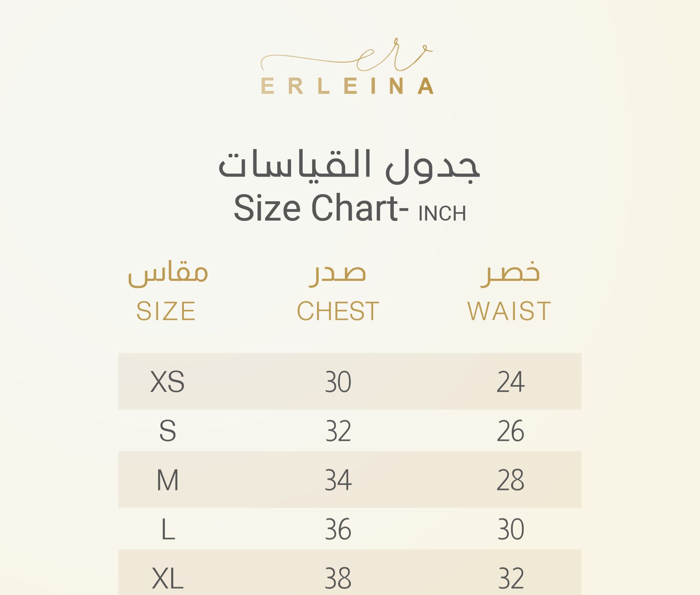Image resolution: width=700 pixels, height=595 pixels.
Task: Click chest value 34 in M row
Action: (x=338, y=480)
